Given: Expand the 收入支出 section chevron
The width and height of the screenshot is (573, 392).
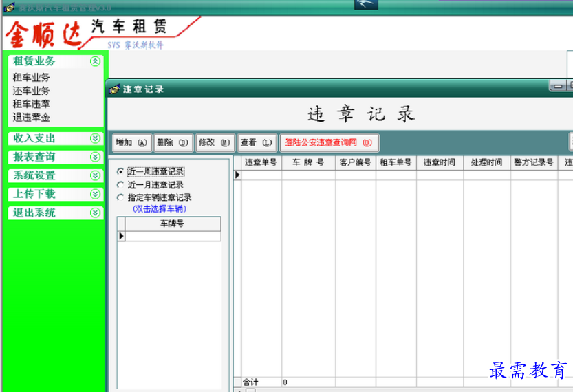Looking at the screenshot, I should pos(95,138).
